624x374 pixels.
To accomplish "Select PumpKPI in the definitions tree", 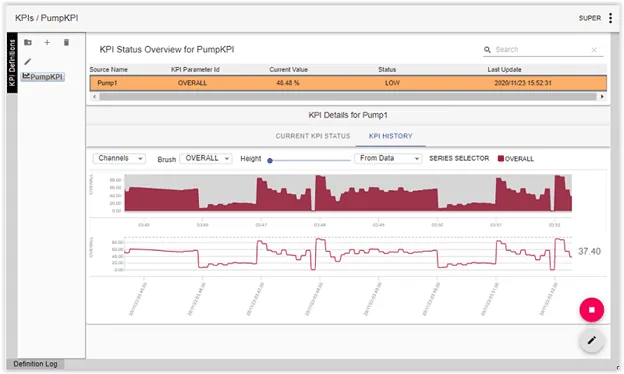I will (x=43, y=76).
